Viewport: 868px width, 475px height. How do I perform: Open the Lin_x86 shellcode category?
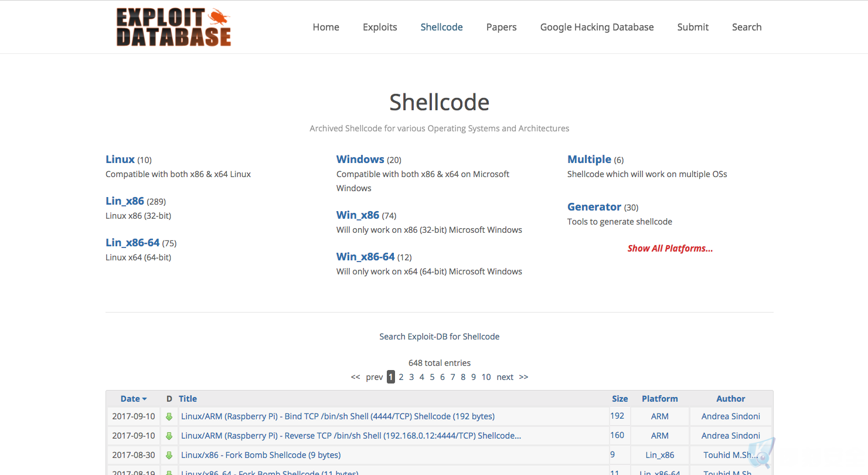pyautogui.click(x=125, y=201)
